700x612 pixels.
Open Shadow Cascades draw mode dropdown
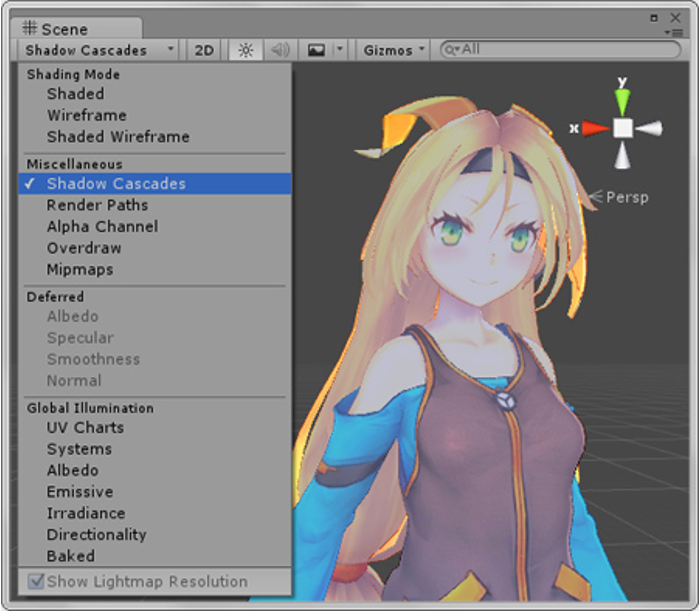tap(98, 50)
